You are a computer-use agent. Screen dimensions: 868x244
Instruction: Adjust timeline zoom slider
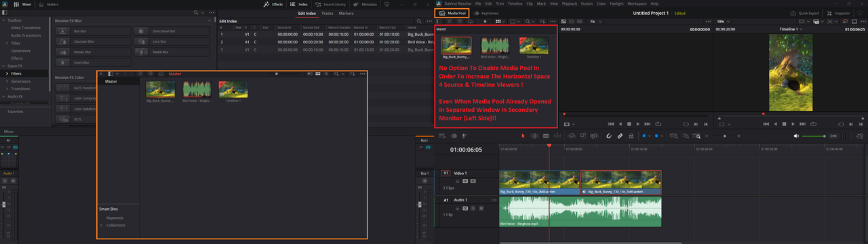725,136
